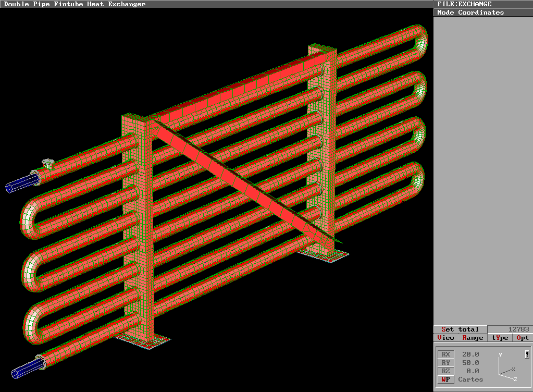Open the Range menu
533x392 pixels.
pos(473,338)
